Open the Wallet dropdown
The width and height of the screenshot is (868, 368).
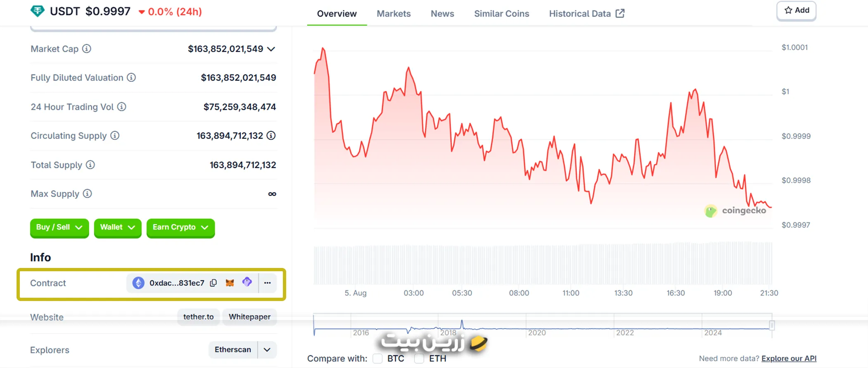tap(118, 227)
